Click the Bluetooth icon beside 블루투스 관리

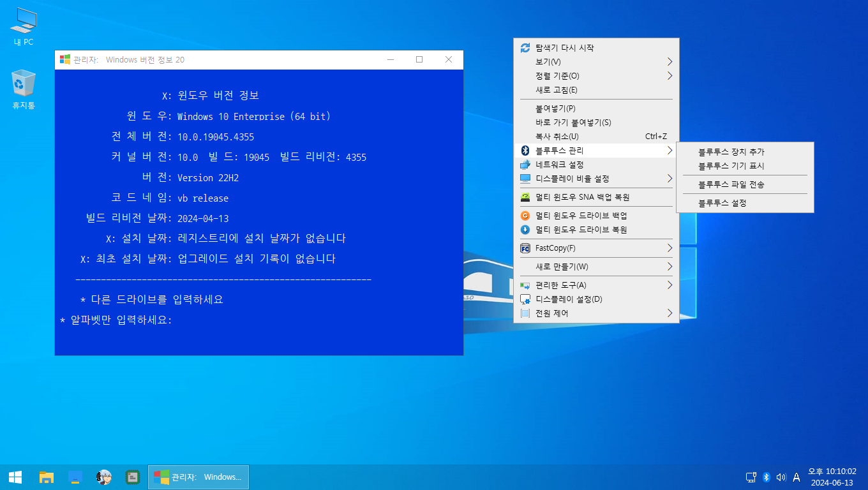pos(525,151)
